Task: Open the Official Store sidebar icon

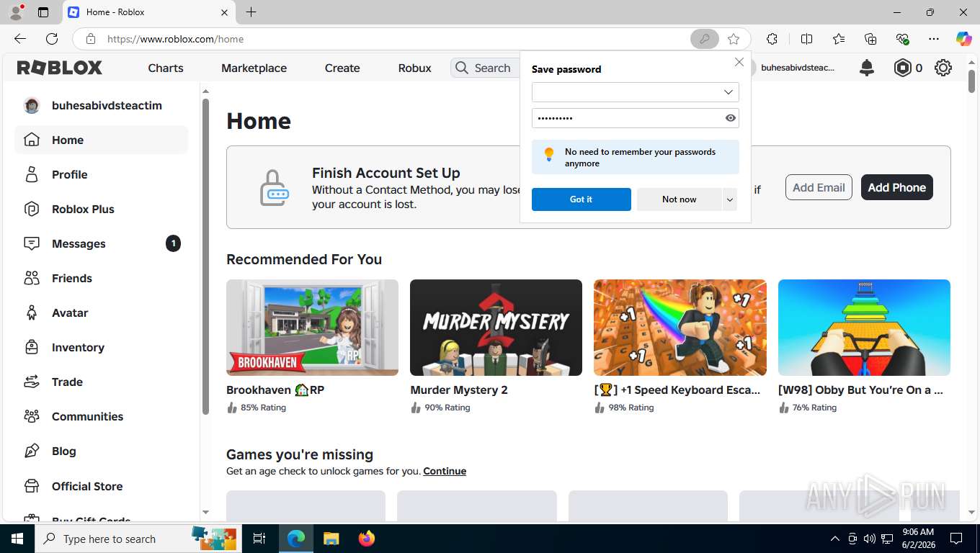Action: (x=32, y=486)
